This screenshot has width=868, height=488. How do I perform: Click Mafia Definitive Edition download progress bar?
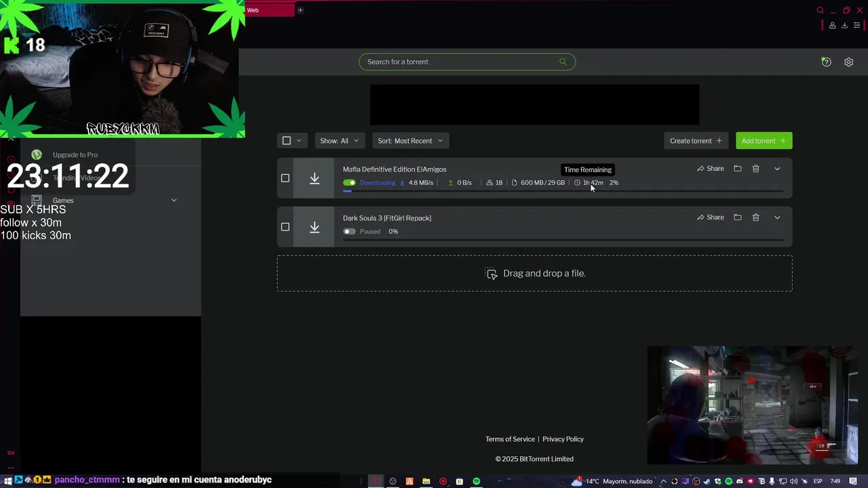click(x=563, y=191)
